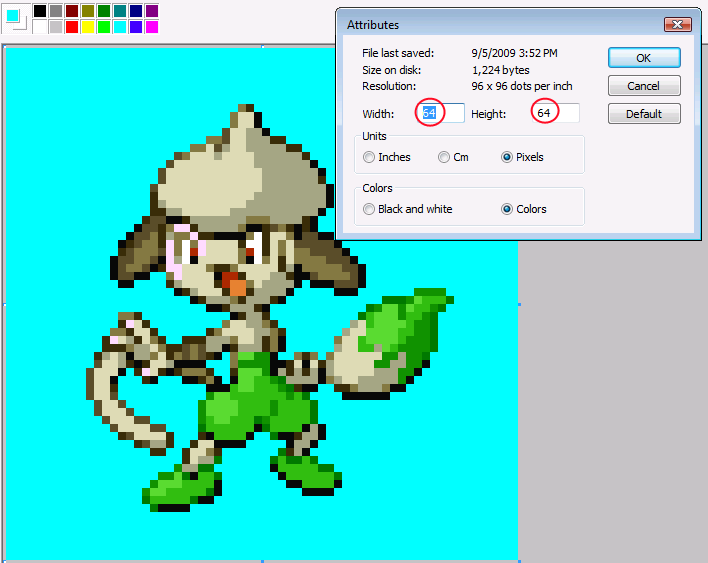
Task: Pick the maroon palette swatch
Action: click(72, 11)
